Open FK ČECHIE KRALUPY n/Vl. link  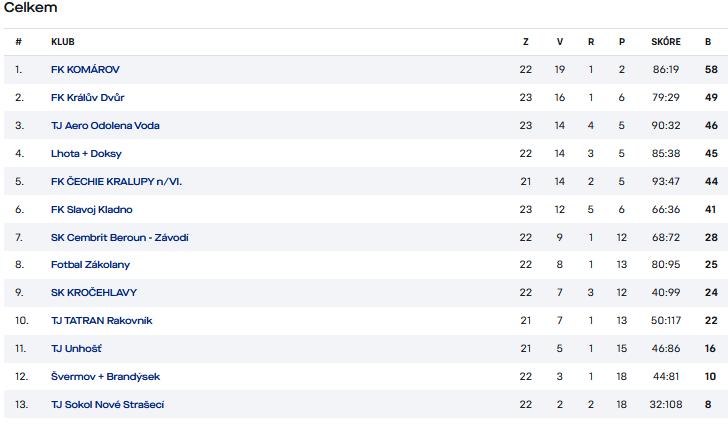pos(116,181)
